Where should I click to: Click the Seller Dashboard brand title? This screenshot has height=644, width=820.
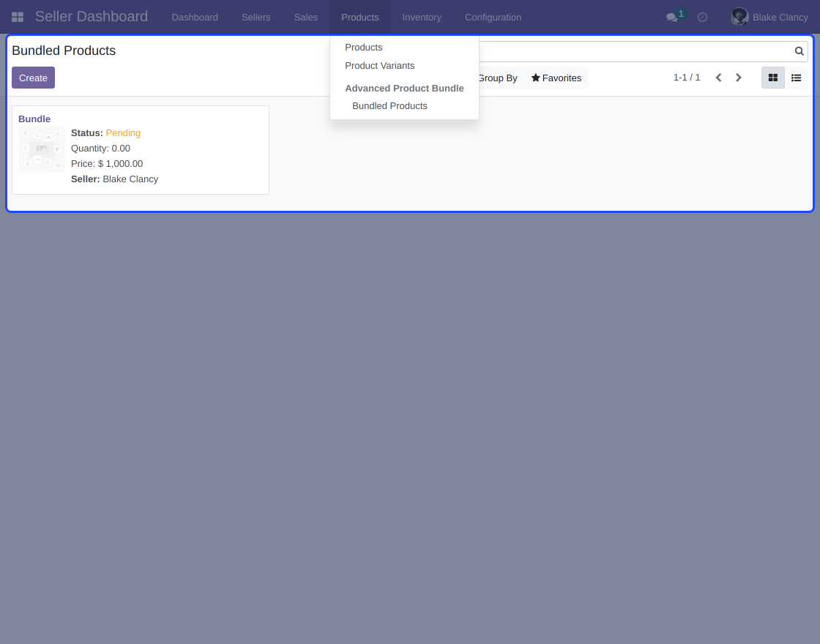coord(92,17)
